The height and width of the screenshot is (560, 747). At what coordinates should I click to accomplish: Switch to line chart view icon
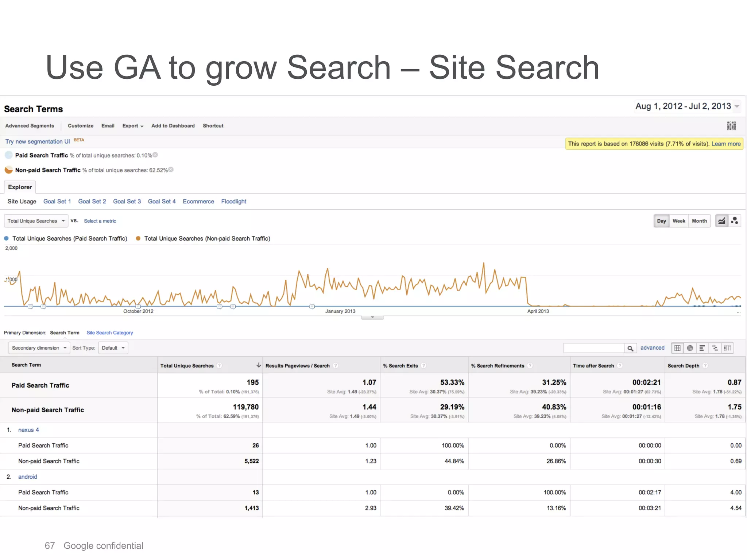point(721,221)
